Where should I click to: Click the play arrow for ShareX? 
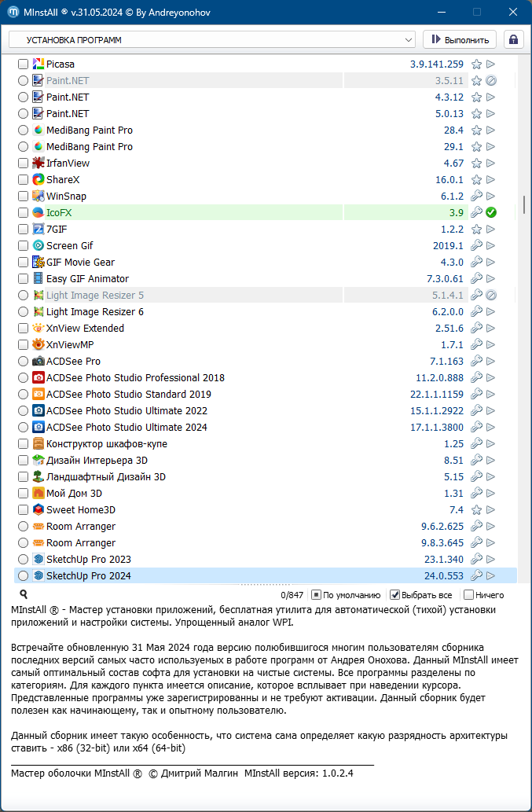pyautogui.click(x=490, y=180)
